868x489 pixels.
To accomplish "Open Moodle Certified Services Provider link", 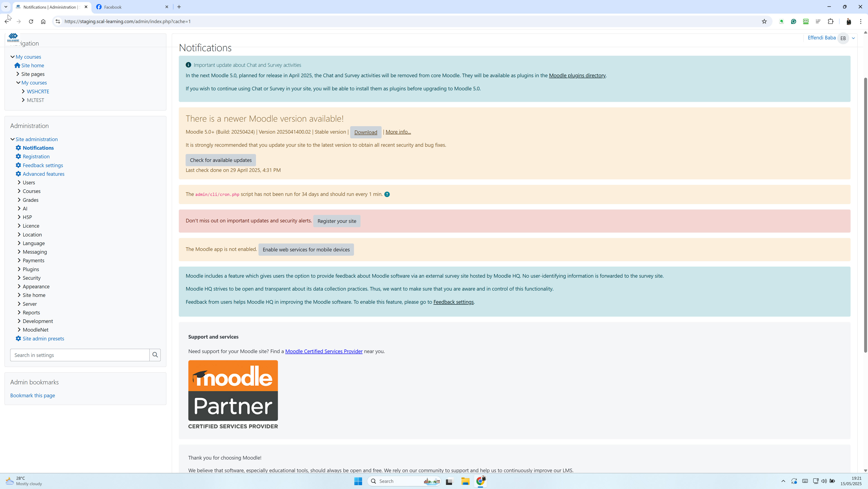I will pos(324,351).
